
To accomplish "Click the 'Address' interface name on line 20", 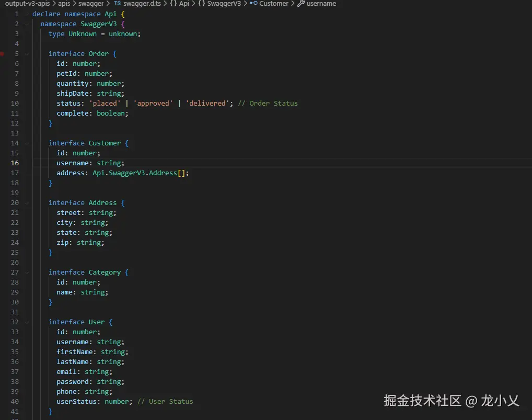I will click(x=102, y=203).
